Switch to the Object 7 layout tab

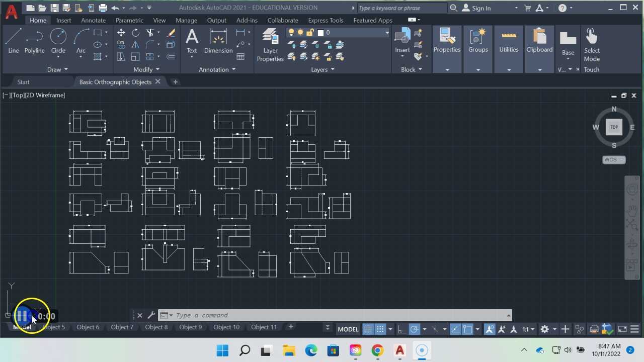point(122,327)
